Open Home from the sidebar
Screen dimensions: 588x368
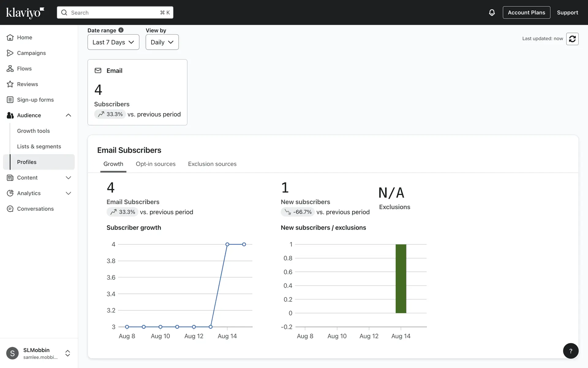coord(24,37)
